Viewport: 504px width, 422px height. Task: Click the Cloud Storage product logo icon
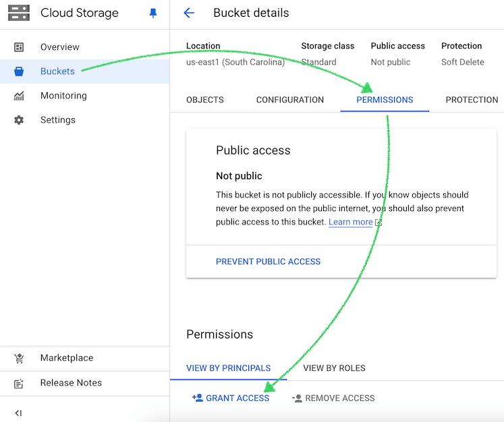pyautogui.click(x=18, y=13)
